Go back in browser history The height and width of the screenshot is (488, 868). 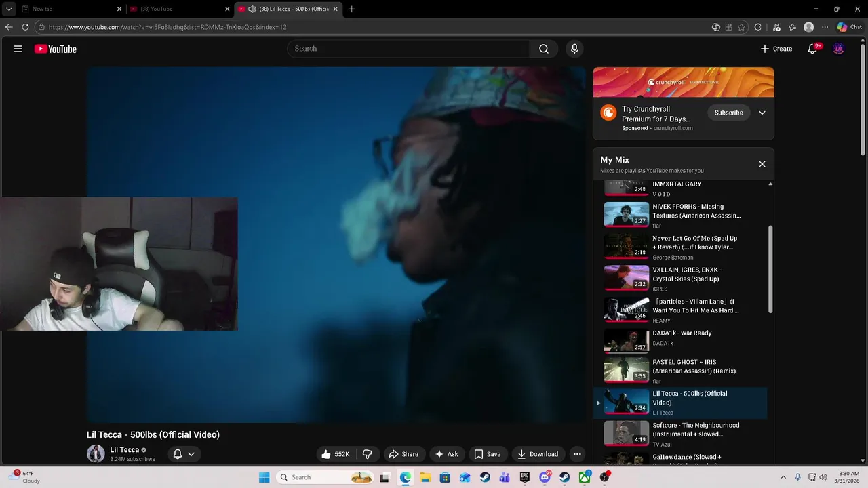[x=9, y=27]
